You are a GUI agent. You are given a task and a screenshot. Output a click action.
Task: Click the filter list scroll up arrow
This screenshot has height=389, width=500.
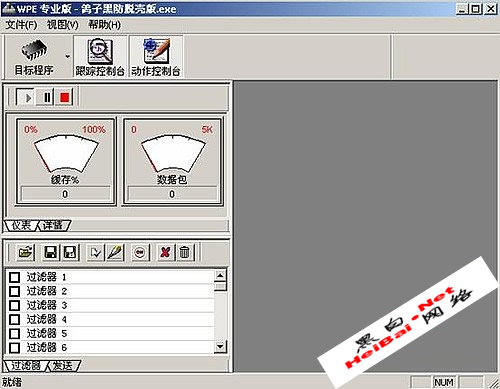coord(220,275)
